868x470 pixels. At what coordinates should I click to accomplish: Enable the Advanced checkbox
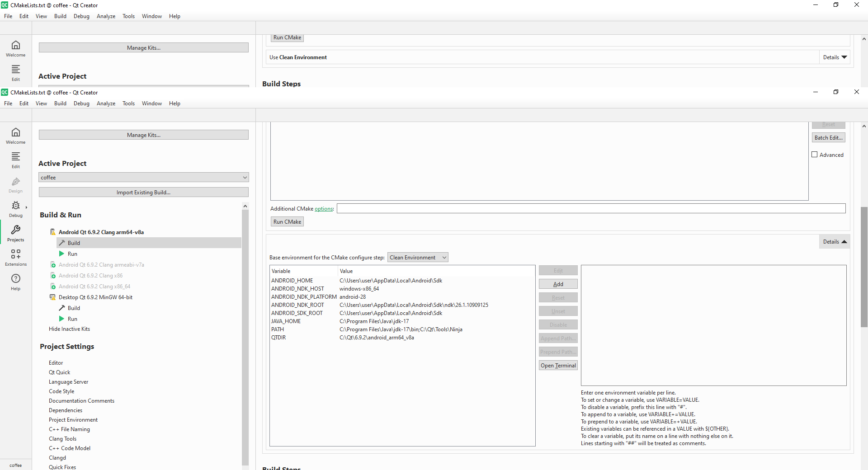[x=815, y=155]
